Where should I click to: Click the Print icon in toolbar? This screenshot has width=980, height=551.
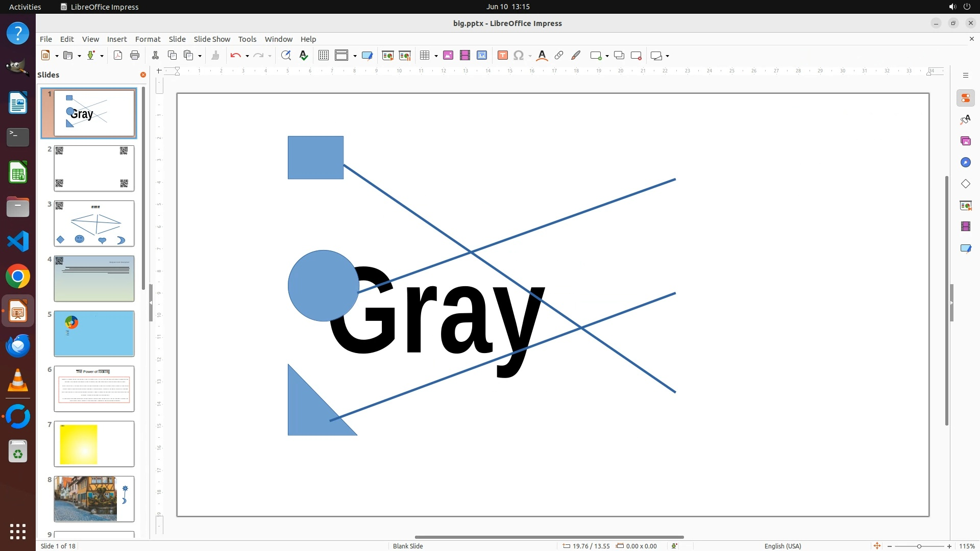coord(135,56)
